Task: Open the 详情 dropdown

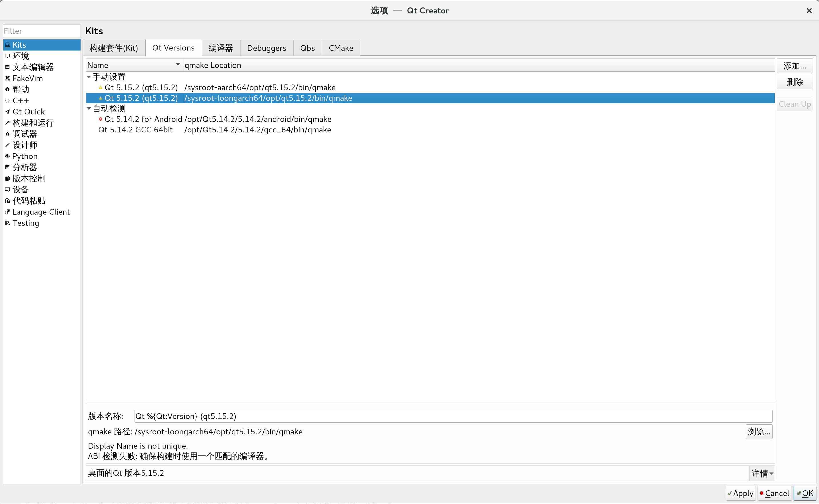Action: pyautogui.click(x=762, y=473)
